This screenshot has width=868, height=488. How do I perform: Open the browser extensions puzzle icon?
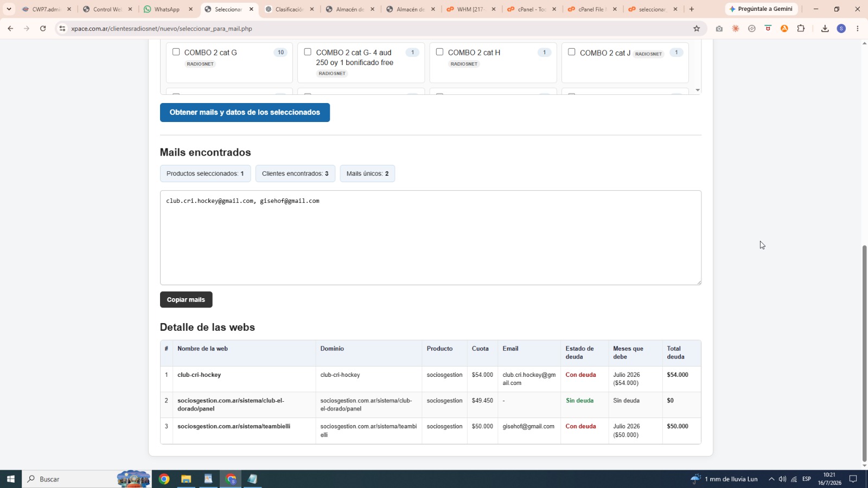pos(801,29)
